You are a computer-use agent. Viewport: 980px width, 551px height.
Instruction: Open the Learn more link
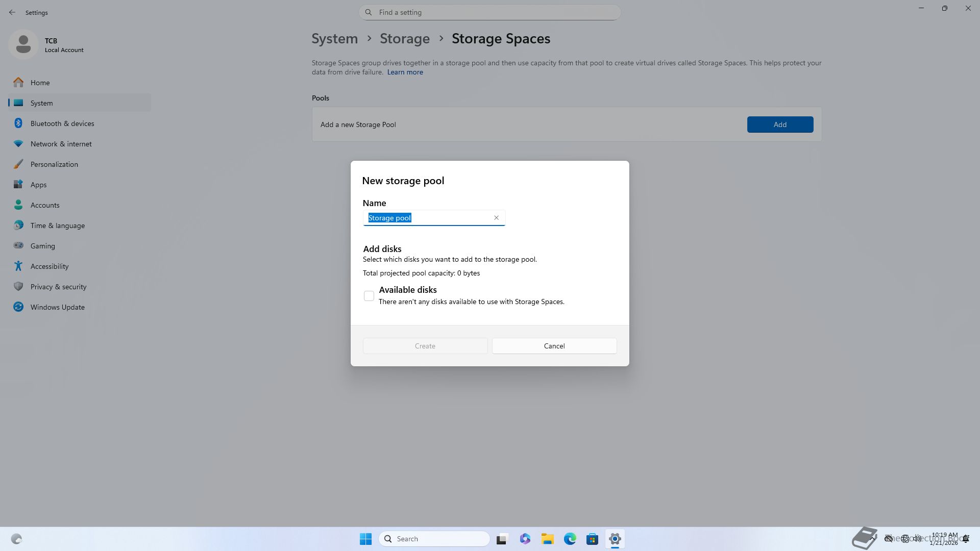coord(405,72)
